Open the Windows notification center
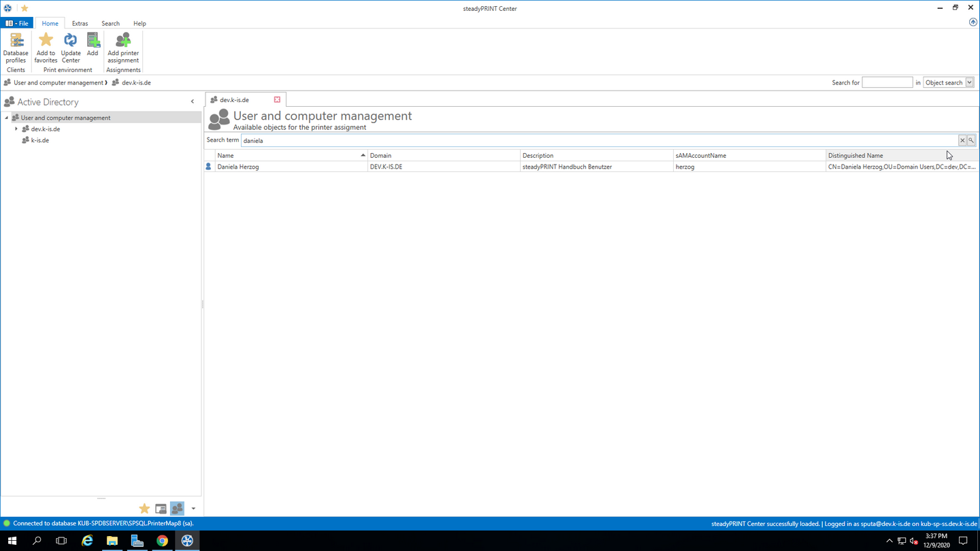 pyautogui.click(x=963, y=541)
